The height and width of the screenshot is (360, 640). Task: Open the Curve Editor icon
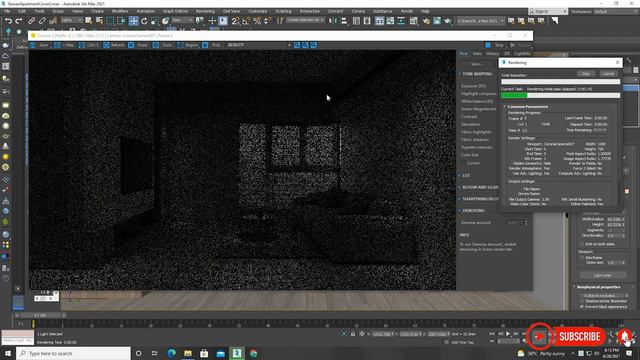390,20
